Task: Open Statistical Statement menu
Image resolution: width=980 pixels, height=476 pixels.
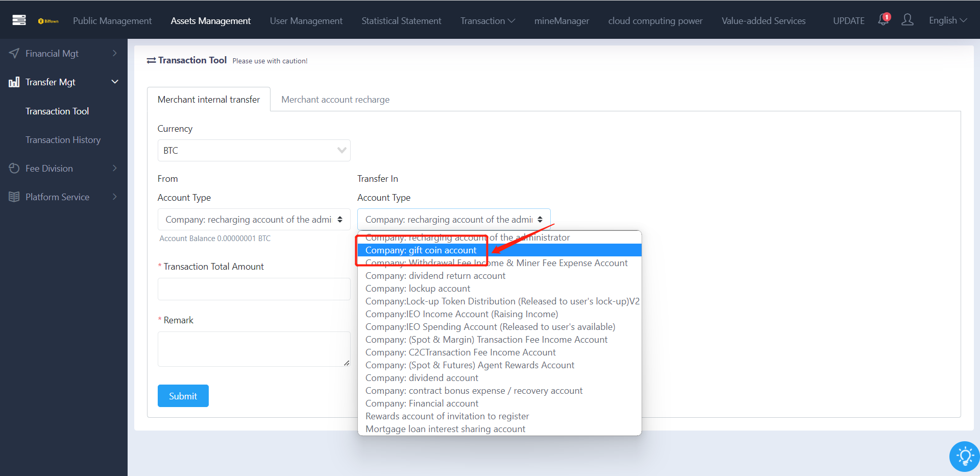Action: 402,20
